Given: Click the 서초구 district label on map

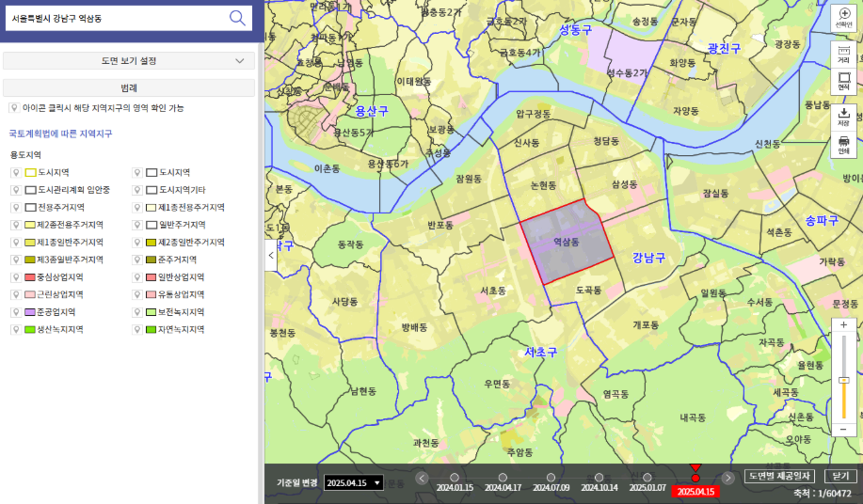Looking at the screenshot, I should coord(540,353).
